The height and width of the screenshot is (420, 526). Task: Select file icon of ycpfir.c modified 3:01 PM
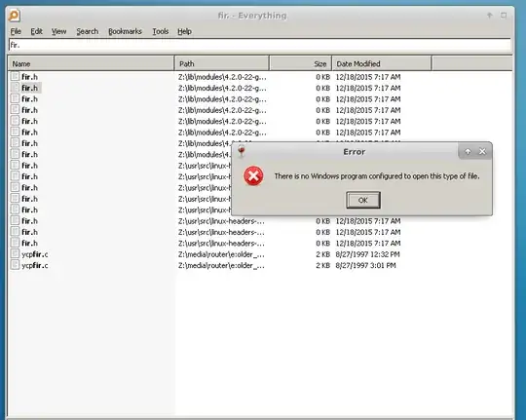coord(15,265)
